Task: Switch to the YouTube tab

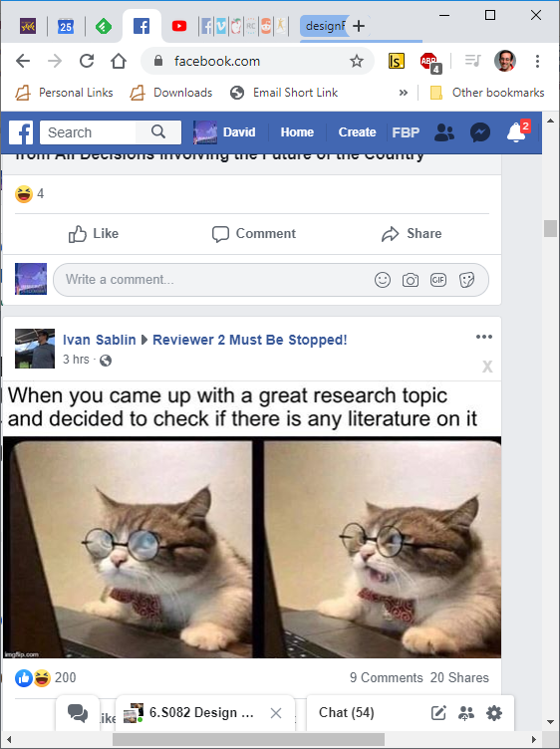Action: 179,26
